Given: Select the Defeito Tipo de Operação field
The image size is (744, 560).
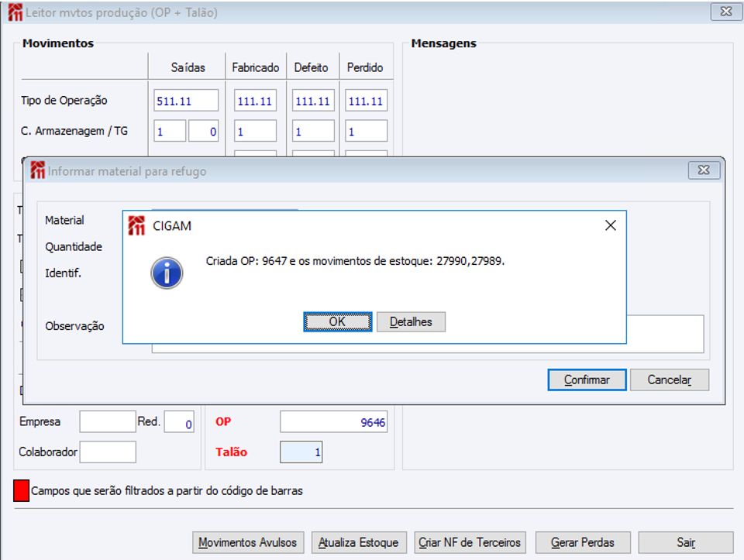Looking at the screenshot, I should [x=313, y=101].
